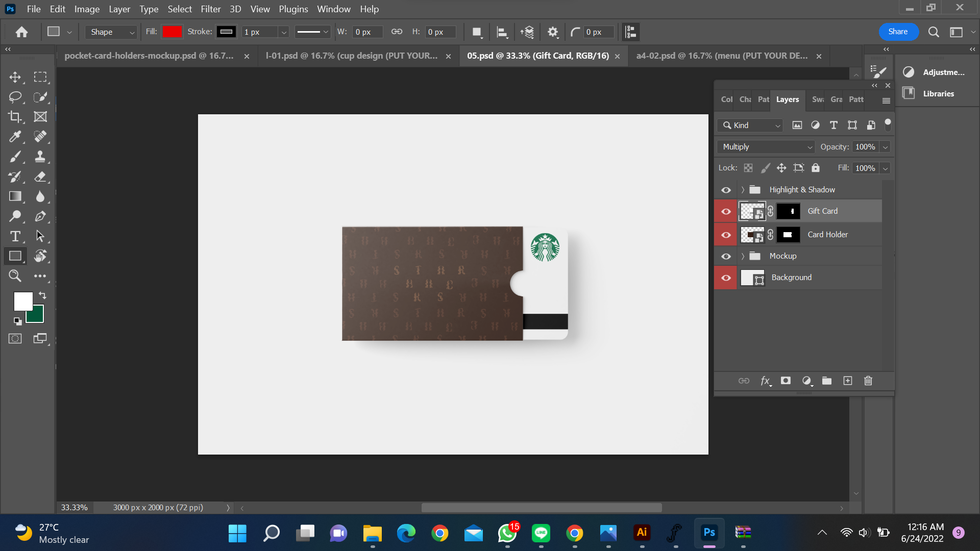Select the Pen tool
The image size is (980, 551).
[40, 216]
